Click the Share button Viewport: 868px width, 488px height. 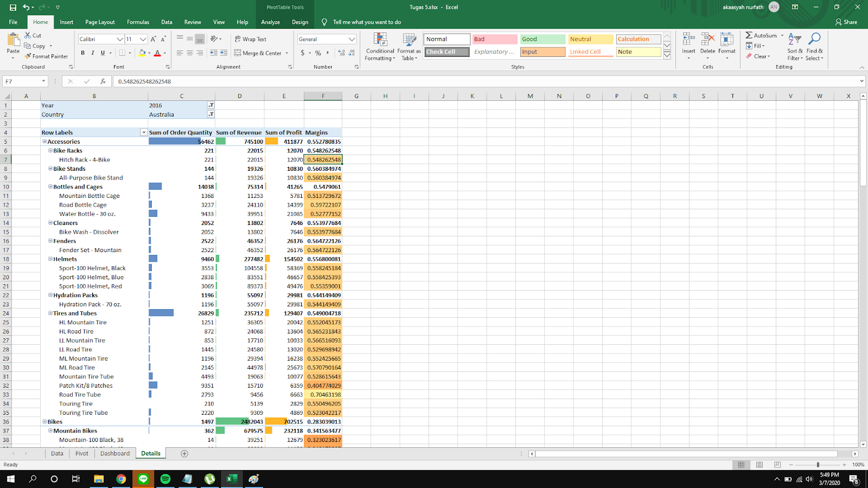point(846,22)
